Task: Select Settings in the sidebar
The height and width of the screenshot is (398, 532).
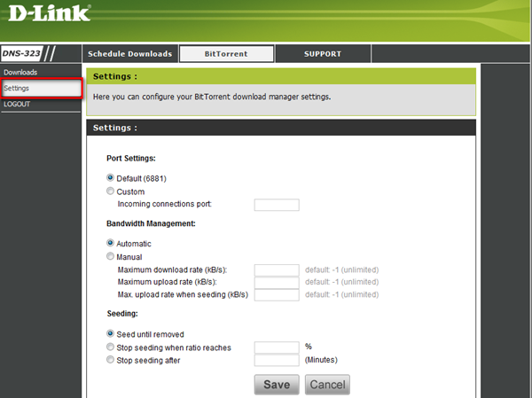Action: (x=41, y=89)
